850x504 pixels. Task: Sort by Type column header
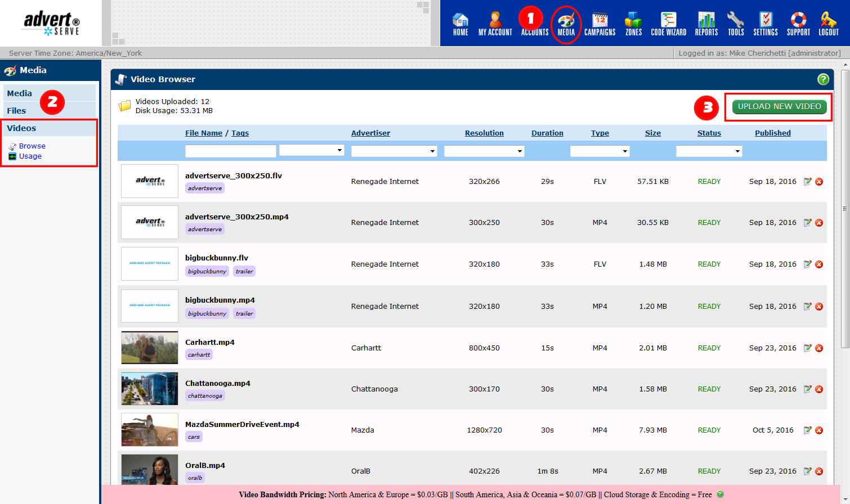click(600, 133)
